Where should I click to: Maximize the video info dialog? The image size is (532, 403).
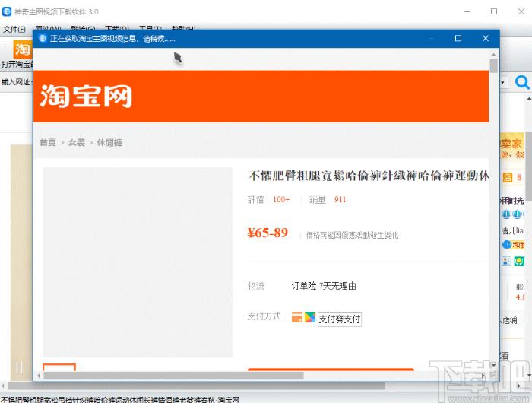(458, 38)
